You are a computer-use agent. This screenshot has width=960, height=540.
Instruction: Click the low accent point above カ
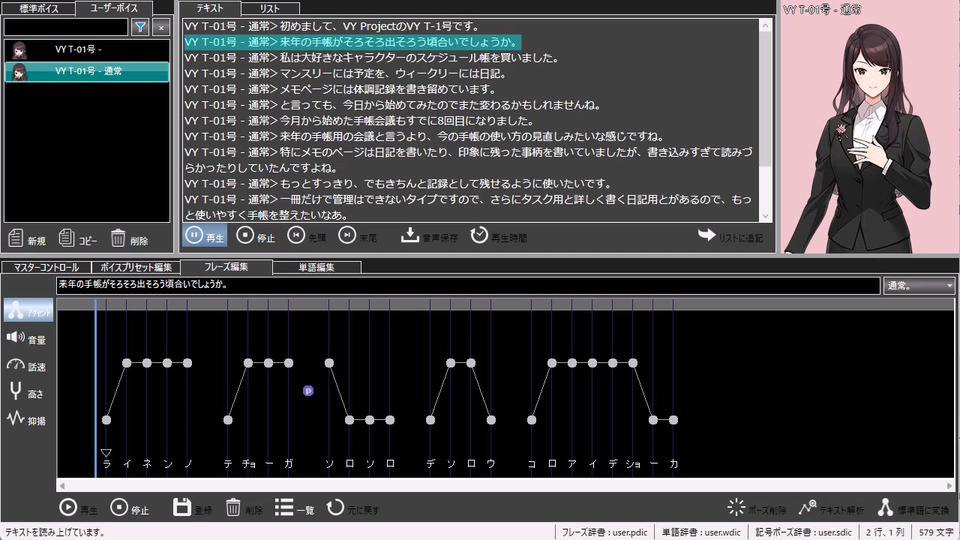click(673, 420)
